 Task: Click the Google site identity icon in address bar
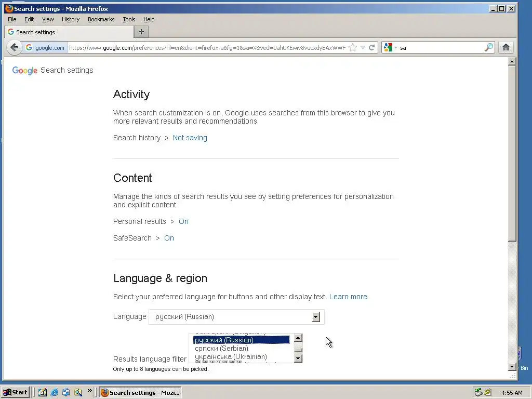tap(29, 47)
